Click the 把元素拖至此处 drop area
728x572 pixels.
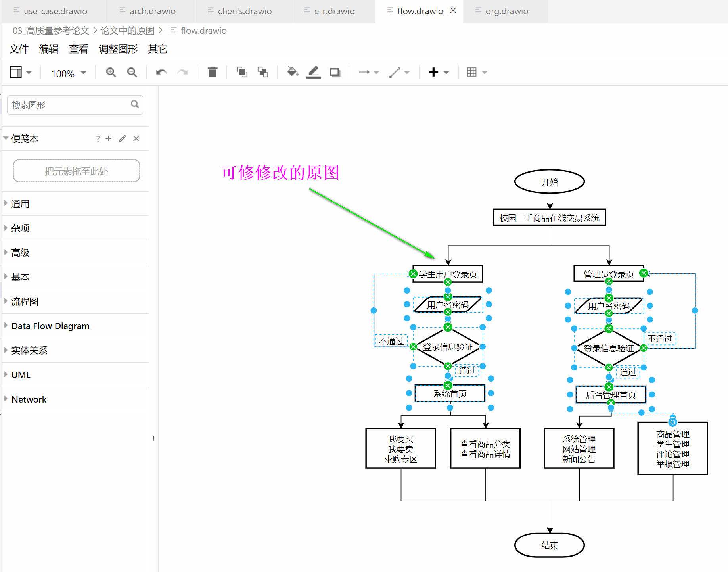click(77, 171)
